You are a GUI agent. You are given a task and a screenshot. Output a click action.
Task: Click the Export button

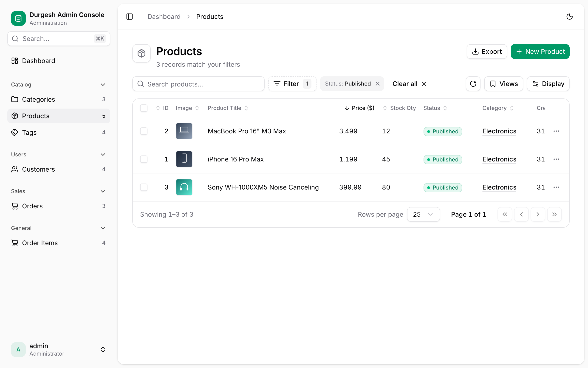[x=487, y=52]
